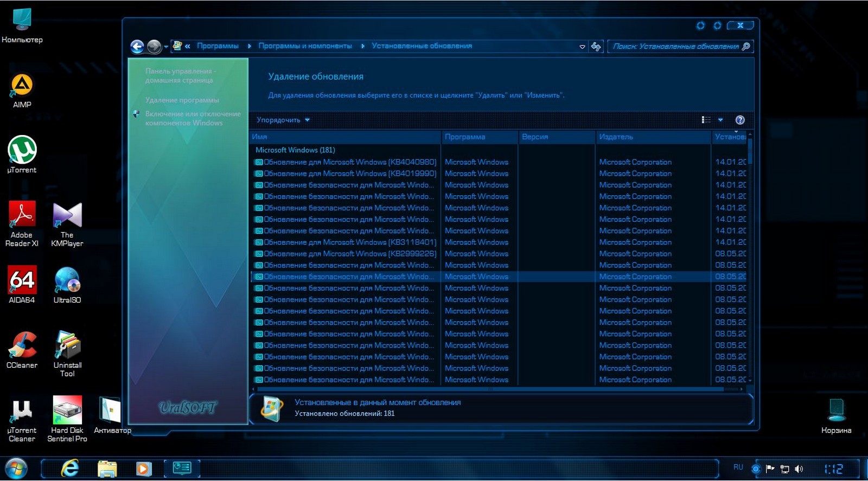Screen dimensions: 868x481
Task: Change the list view using view icon
Action: [706, 120]
